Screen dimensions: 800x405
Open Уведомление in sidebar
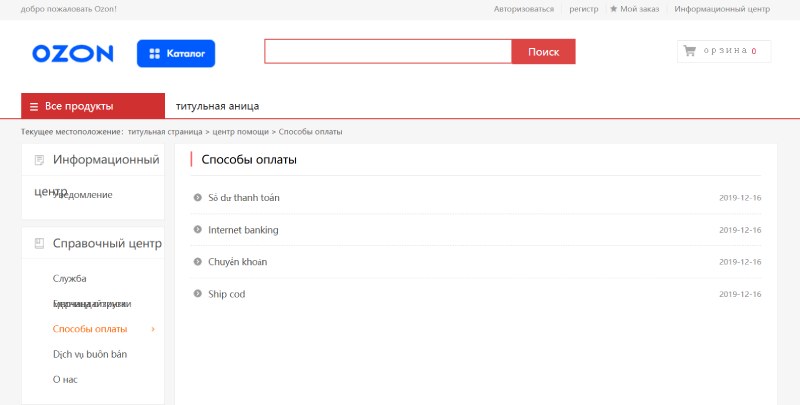(x=83, y=195)
